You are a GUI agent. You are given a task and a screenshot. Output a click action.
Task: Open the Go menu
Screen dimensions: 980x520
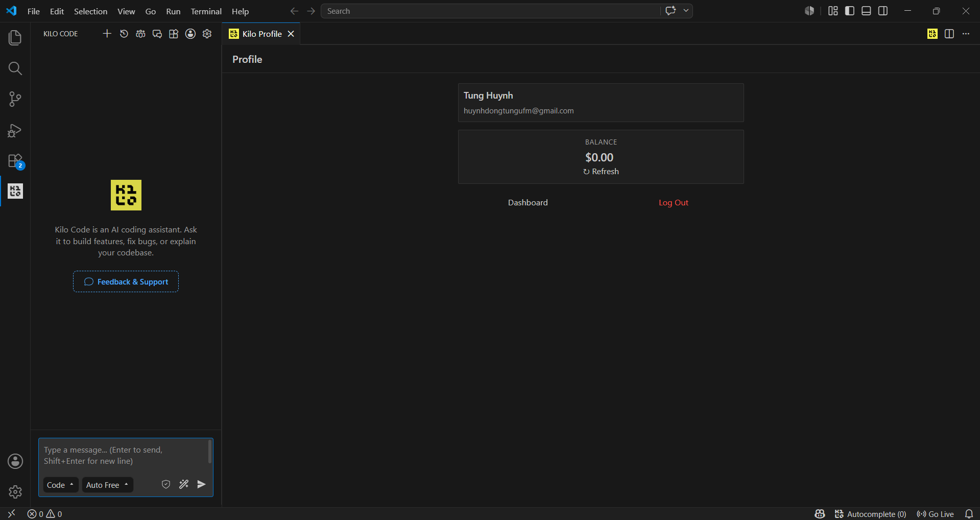pyautogui.click(x=151, y=11)
